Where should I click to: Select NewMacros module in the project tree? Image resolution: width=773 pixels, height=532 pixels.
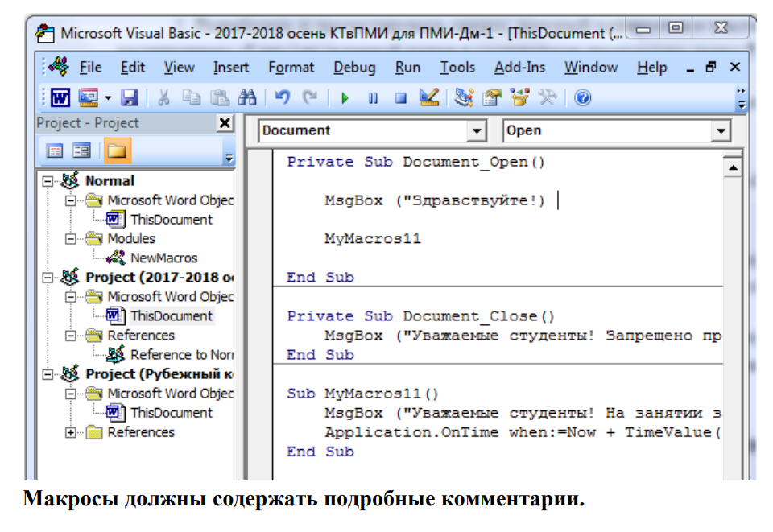[163, 258]
